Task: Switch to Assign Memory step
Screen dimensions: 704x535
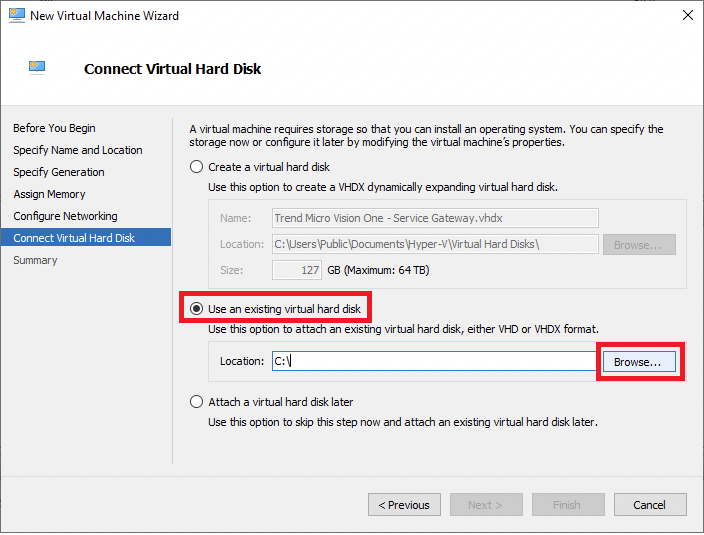Action: point(49,194)
